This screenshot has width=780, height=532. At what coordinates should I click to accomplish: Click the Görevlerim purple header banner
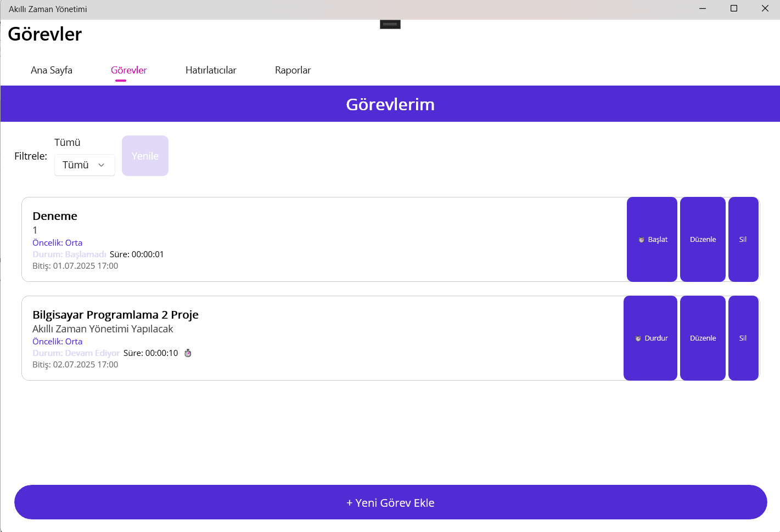coord(390,104)
